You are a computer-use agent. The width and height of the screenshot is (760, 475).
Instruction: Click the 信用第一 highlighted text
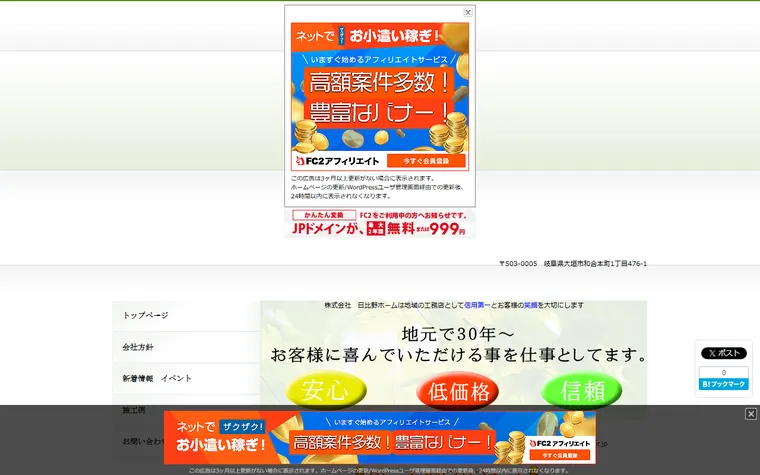click(477, 305)
